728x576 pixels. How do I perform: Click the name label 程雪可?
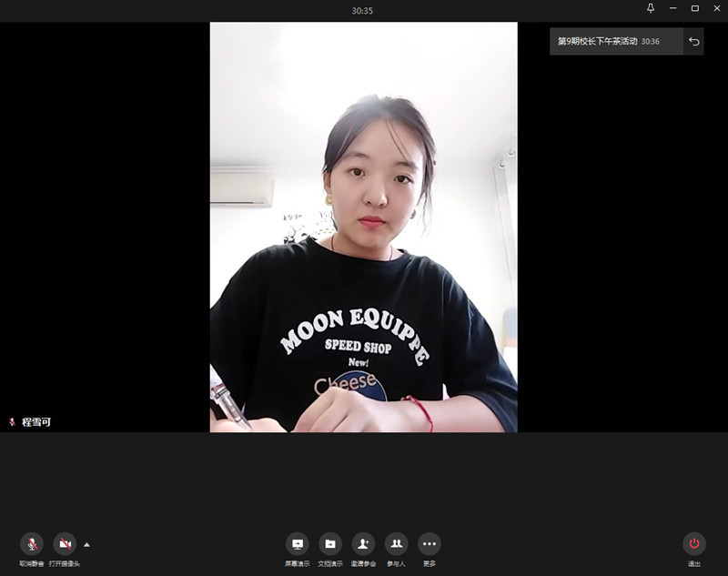click(x=36, y=422)
